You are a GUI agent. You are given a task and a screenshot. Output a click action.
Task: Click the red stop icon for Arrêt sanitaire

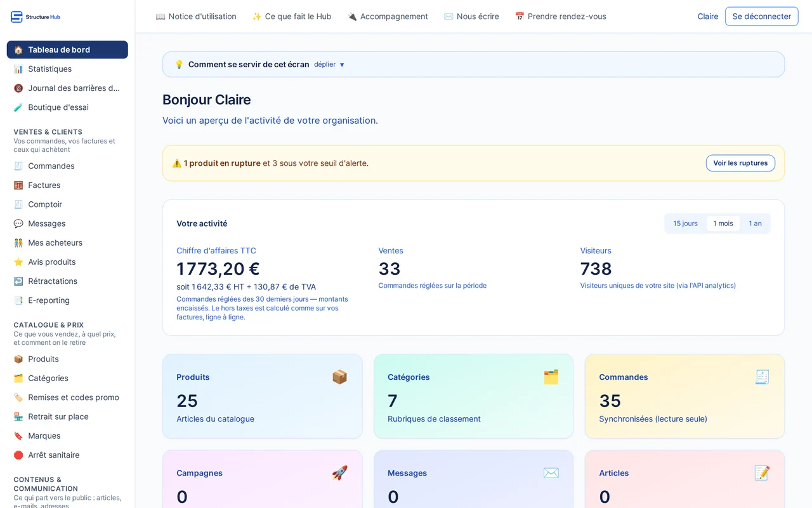(x=18, y=455)
